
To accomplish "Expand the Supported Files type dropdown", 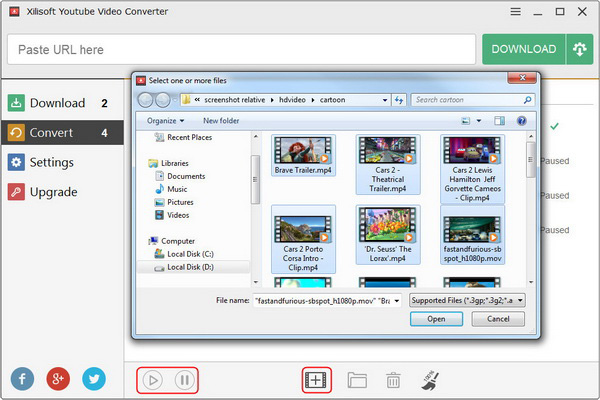I will [466, 299].
